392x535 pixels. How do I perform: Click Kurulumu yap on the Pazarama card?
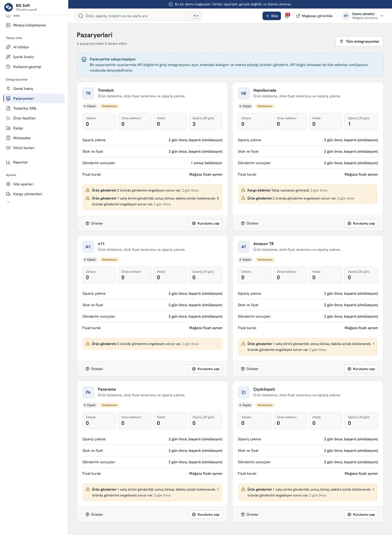point(206,514)
